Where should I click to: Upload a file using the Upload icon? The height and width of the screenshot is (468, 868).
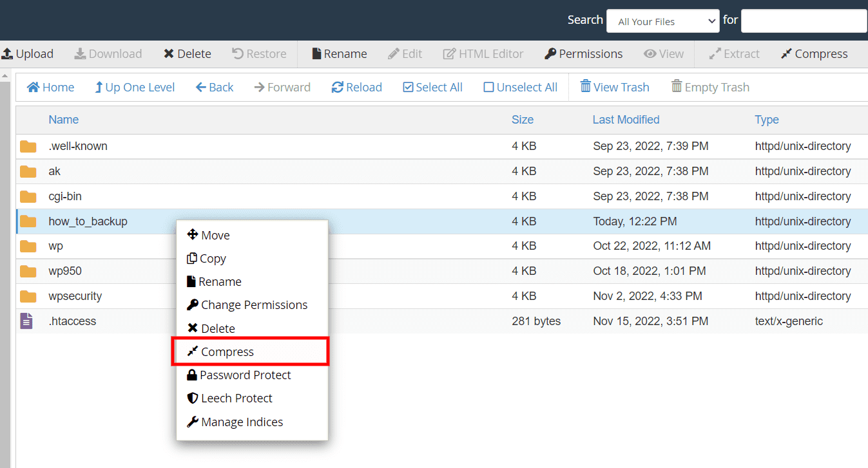pos(28,53)
